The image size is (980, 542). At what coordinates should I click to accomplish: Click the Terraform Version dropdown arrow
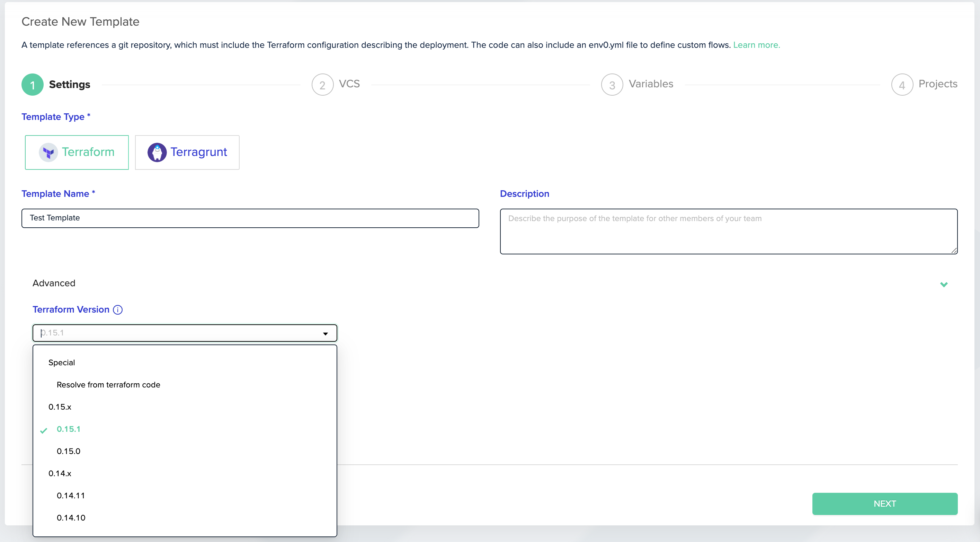(x=325, y=333)
